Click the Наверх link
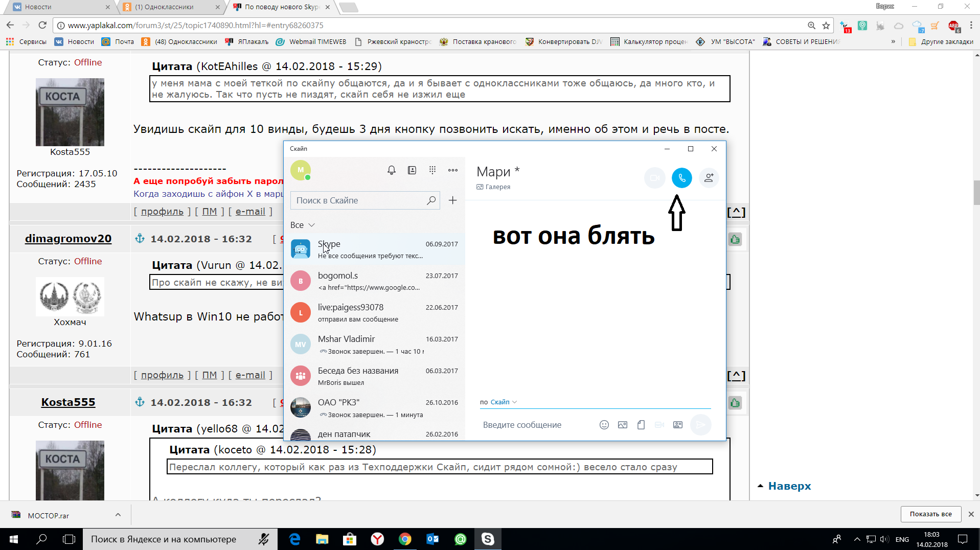This screenshot has height=550, width=980. pos(789,486)
